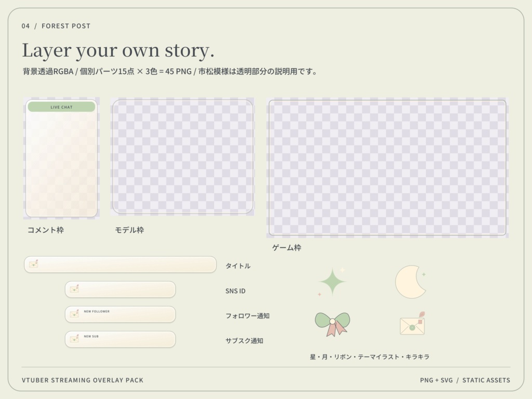This screenshot has width=532, height=399.
Task: Click the large envelope with leaf illustration
Action: pos(413,324)
